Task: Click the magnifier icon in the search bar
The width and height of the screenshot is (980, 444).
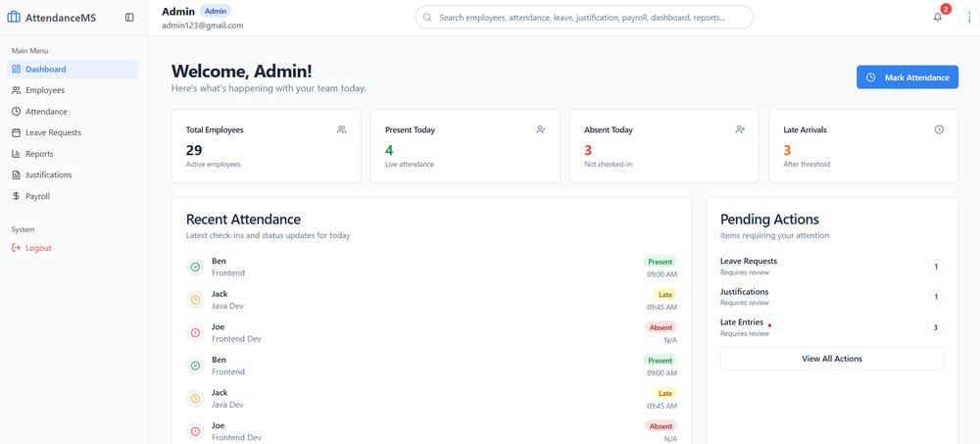Action: (427, 18)
